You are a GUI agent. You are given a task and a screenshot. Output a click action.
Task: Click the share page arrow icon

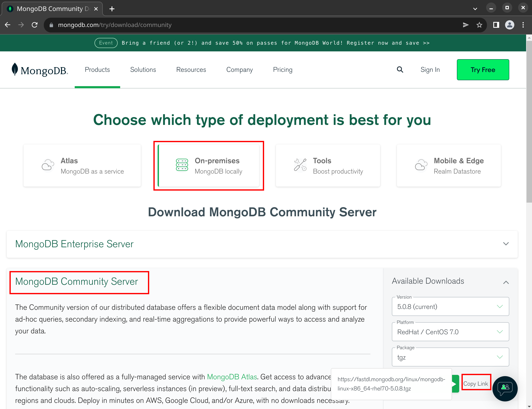pyautogui.click(x=465, y=25)
